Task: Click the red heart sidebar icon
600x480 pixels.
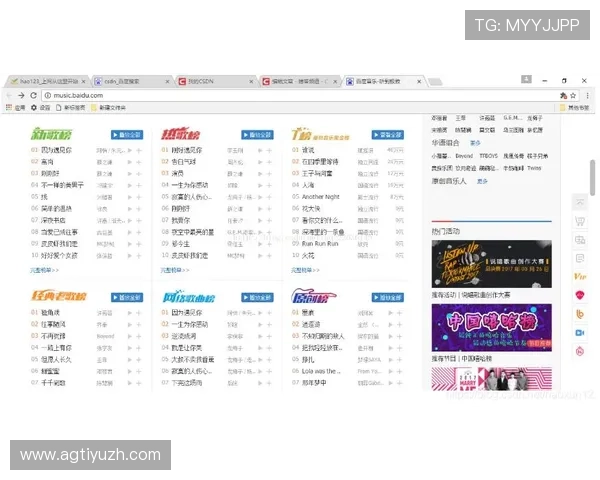Action: [x=580, y=295]
